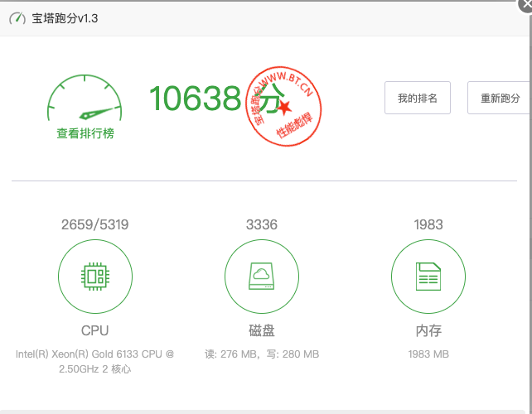This screenshot has width=532, height=414.
Task: Open the 查看排行榜 ranking link
Action: point(85,133)
